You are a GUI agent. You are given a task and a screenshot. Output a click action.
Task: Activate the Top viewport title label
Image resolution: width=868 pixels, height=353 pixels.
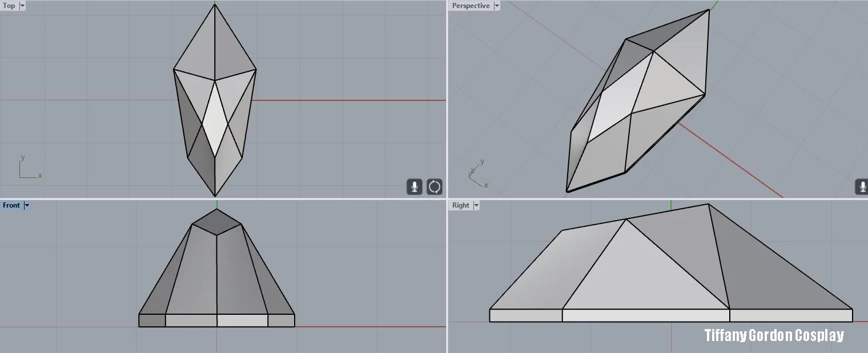[9, 6]
